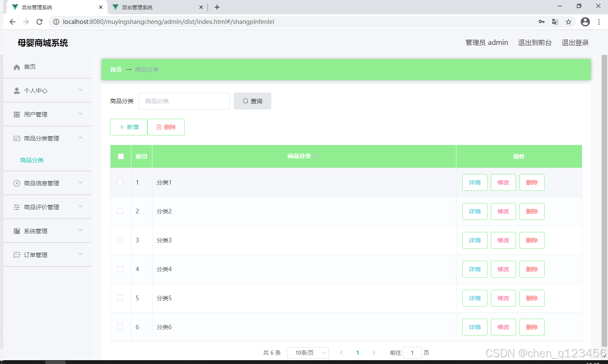
Task: Open a new browser tab with plus icon
Action: [217, 7]
